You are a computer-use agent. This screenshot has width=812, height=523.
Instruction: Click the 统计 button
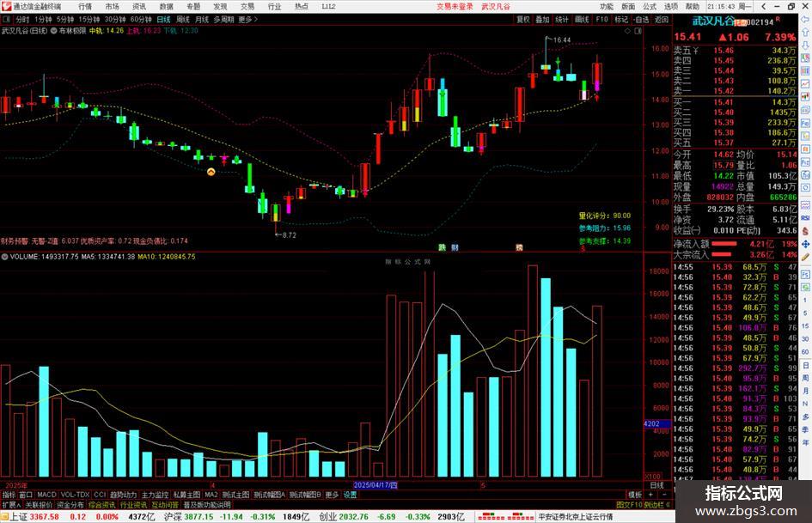(562, 20)
